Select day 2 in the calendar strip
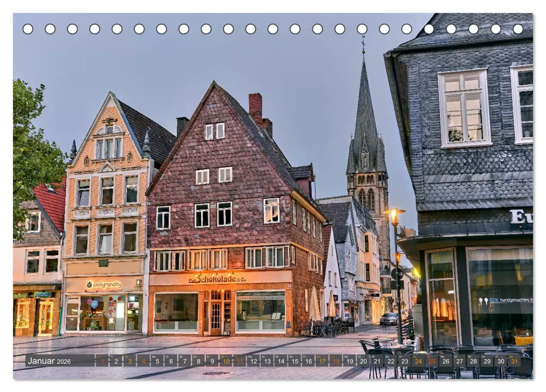 click(116, 361)
